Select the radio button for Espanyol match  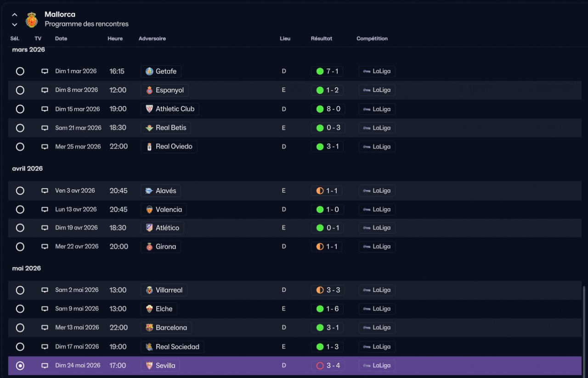[x=20, y=90]
